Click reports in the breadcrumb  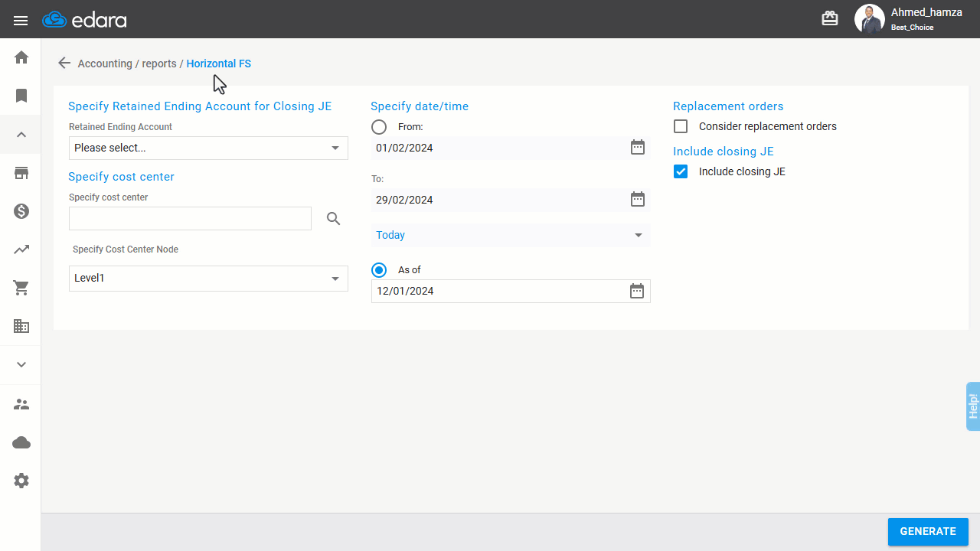point(159,64)
